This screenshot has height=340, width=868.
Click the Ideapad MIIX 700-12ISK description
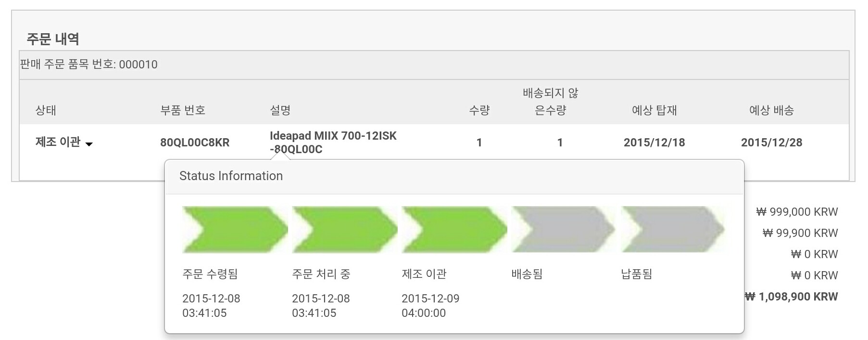point(333,142)
